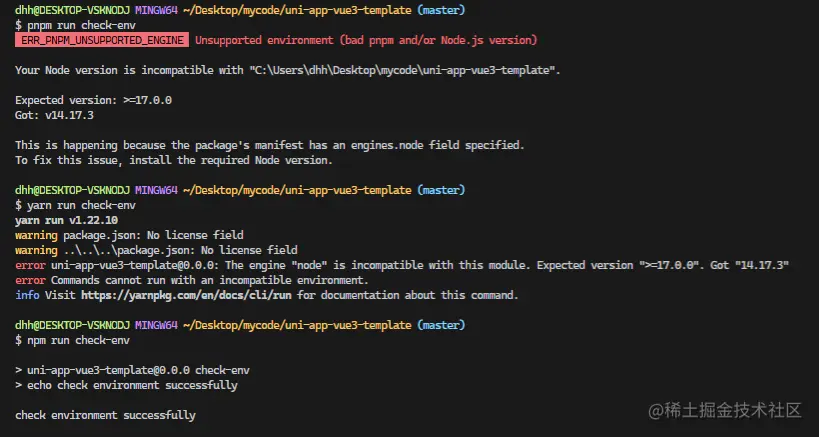Image resolution: width=819 pixels, height=437 pixels.
Task: Click 'warning package.json: No license field' line
Action: tap(129, 235)
